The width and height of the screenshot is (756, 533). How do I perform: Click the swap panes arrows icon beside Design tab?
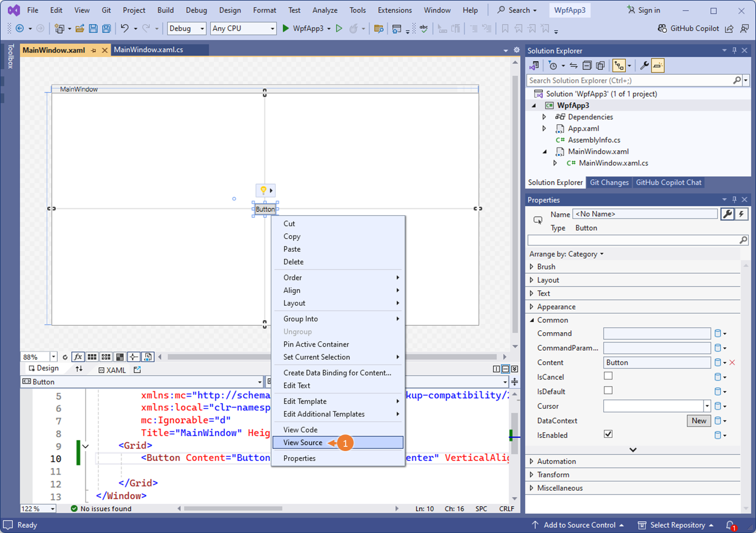click(79, 369)
